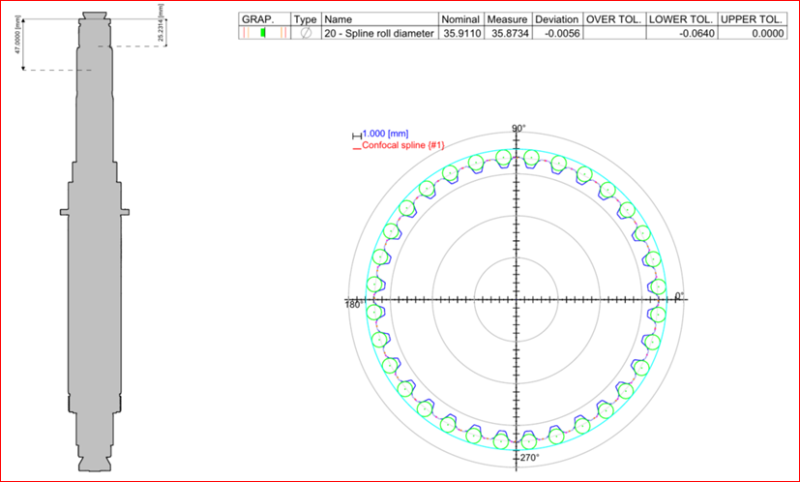The height and width of the screenshot is (482, 800).
Task: Click the 180° label on the polar plot
Action: (355, 305)
